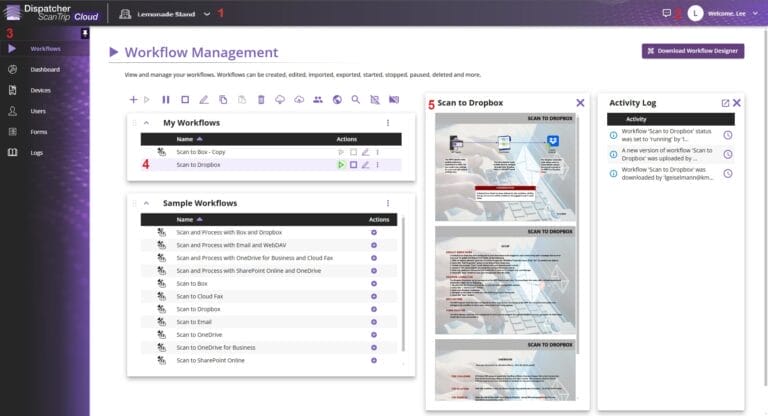Click the users group icon in toolbar
This screenshot has width=768, height=416.
tap(318, 100)
